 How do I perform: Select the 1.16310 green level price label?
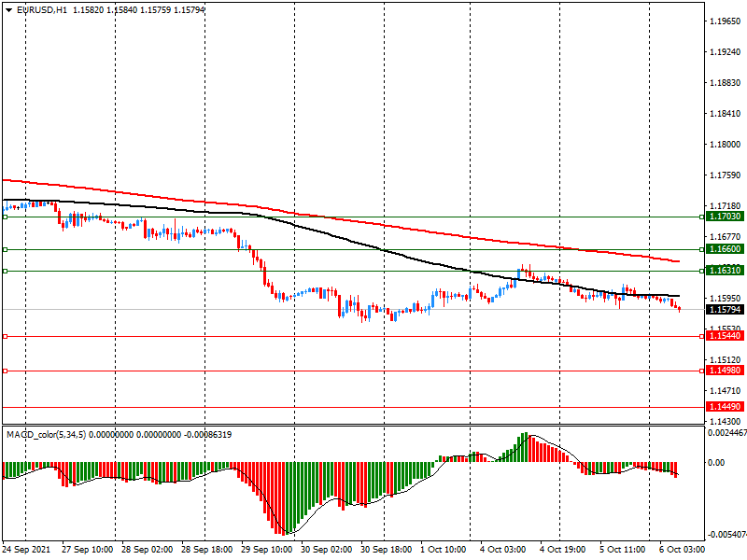point(725,271)
